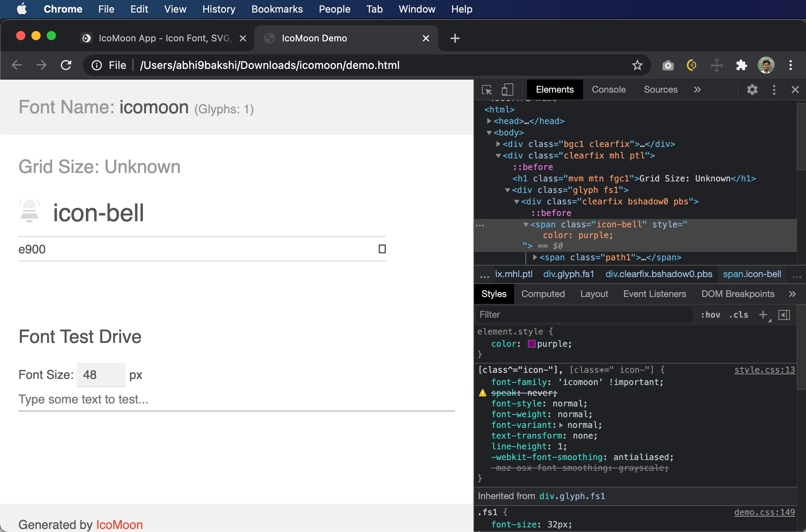Viewport: 806px width, 532px height.
Task: Click the inspect element picker icon
Action: point(487,90)
